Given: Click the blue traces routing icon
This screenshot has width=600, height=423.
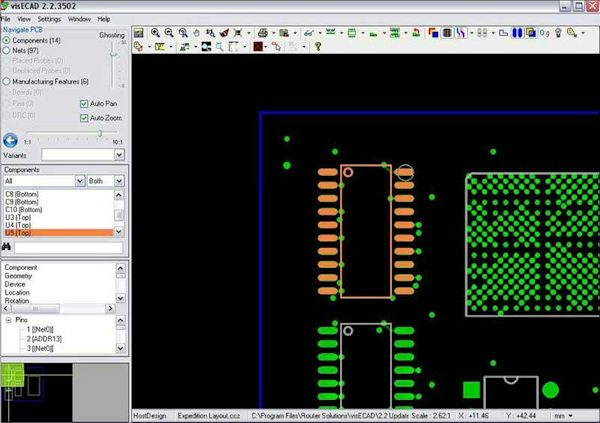Looking at the screenshot, I should point(461,33).
